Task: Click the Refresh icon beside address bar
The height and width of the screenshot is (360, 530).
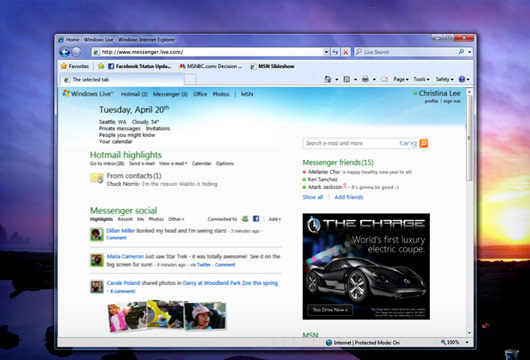Action: click(335, 52)
